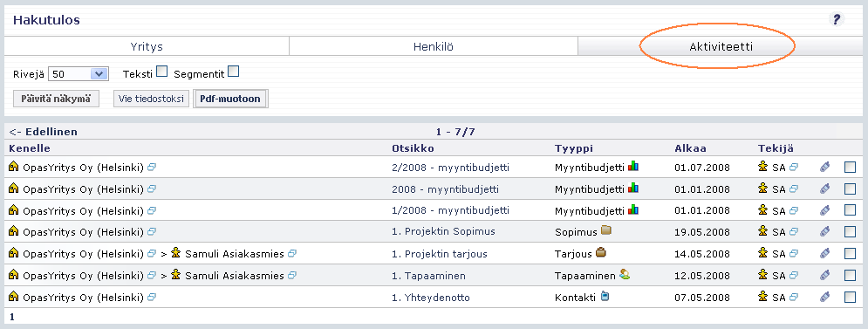Screen dimensions: 868x329
Task: Sort by the Otsikko column header
Action: 413,148
